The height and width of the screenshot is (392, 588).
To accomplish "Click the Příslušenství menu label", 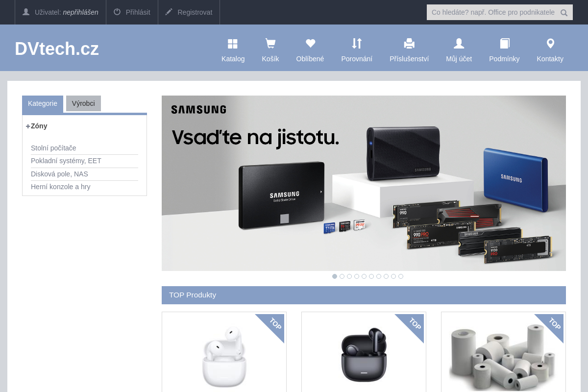I will [409, 59].
